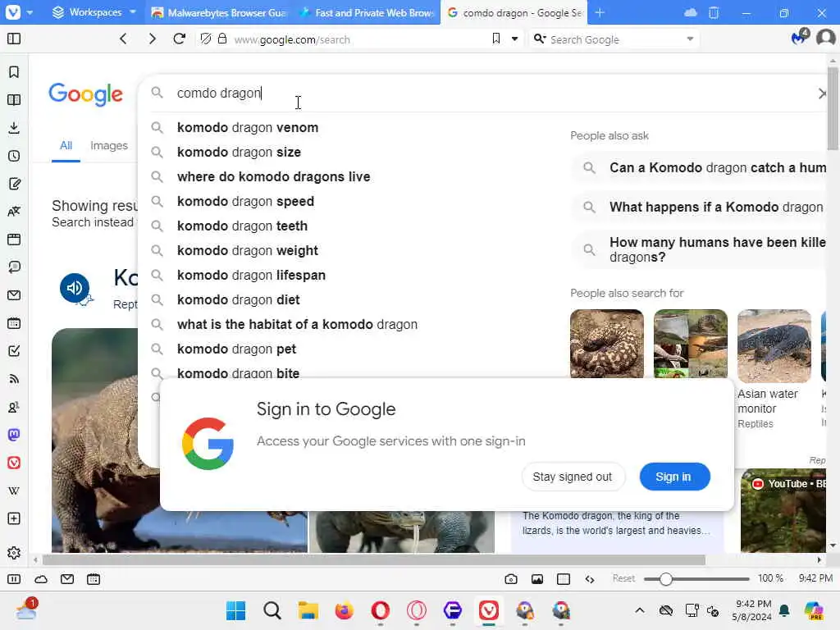Add a new web panel
This screenshot has height=630, width=840.
14,518
